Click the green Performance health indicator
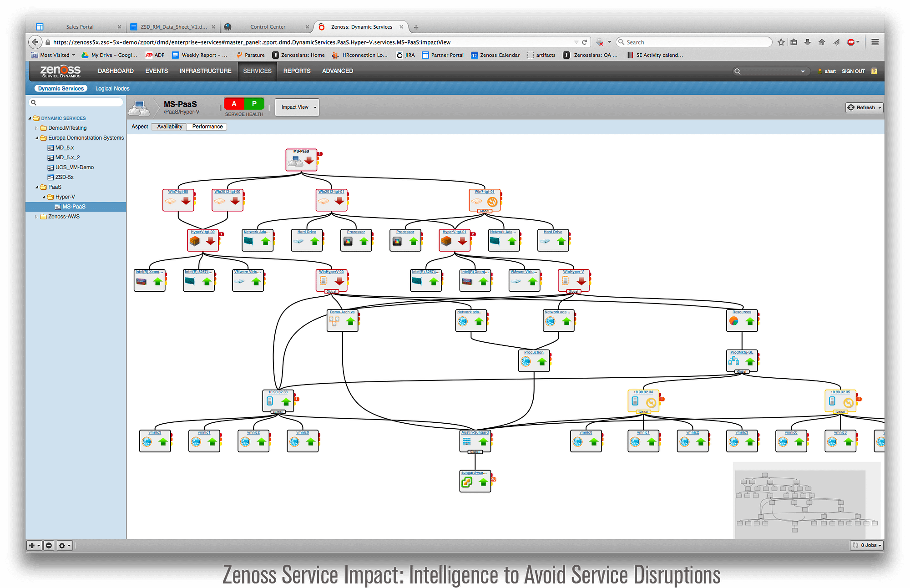This screenshot has width=910, height=588. (x=254, y=104)
